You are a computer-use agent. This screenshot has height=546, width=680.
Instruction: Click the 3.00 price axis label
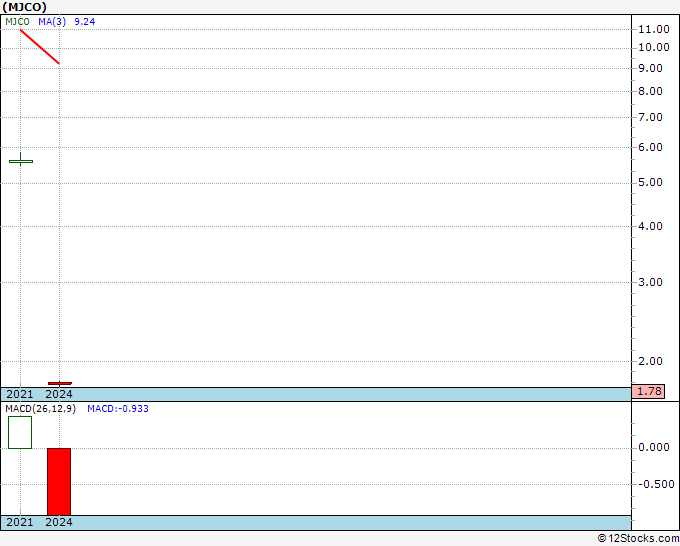[651, 282]
